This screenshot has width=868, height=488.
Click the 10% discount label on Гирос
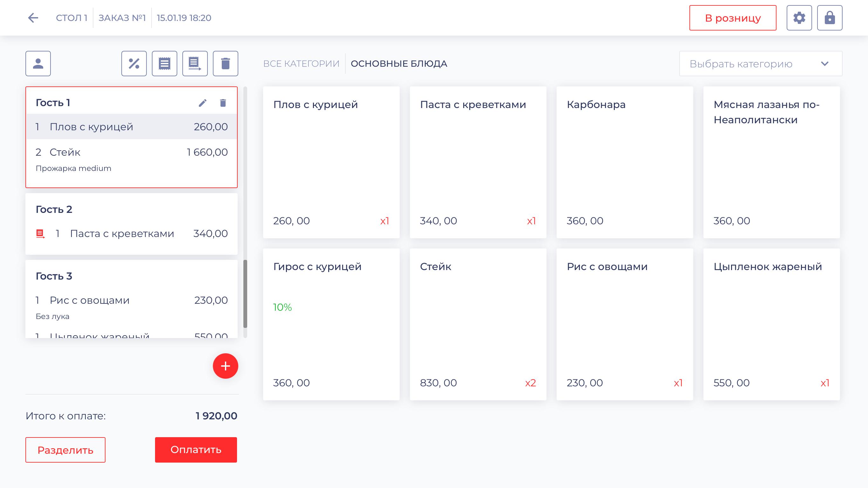coord(282,307)
